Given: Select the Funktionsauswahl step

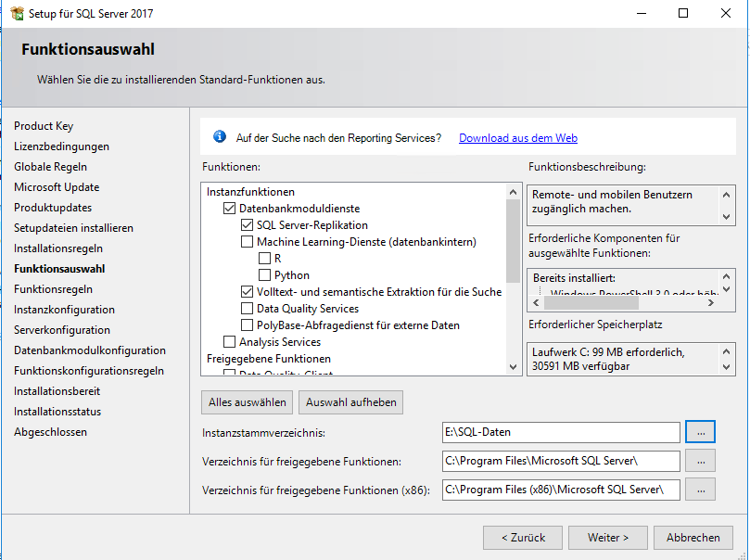Looking at the screenshot, I should (x=59, y=269).
